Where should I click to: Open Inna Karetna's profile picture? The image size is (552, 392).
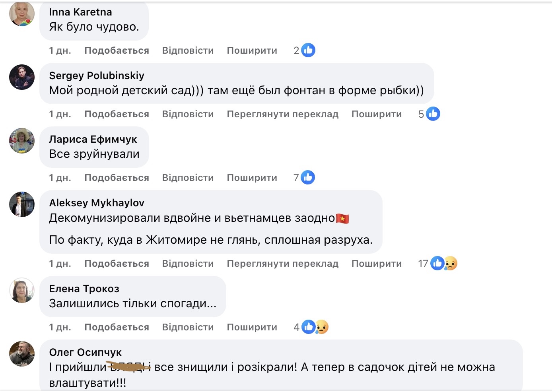click(22, 14)
